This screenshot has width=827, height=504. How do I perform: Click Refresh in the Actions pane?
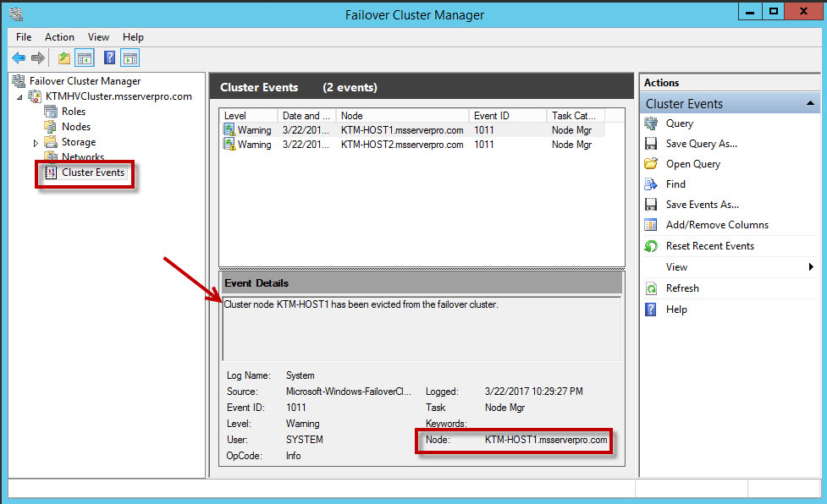(682, 288)
